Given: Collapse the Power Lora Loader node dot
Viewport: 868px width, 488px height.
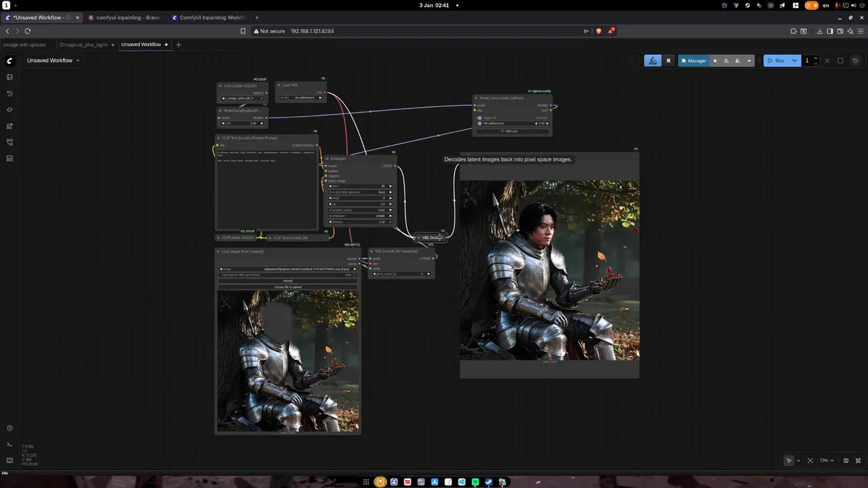Looking at the screenshot, I should click(476, 98).
